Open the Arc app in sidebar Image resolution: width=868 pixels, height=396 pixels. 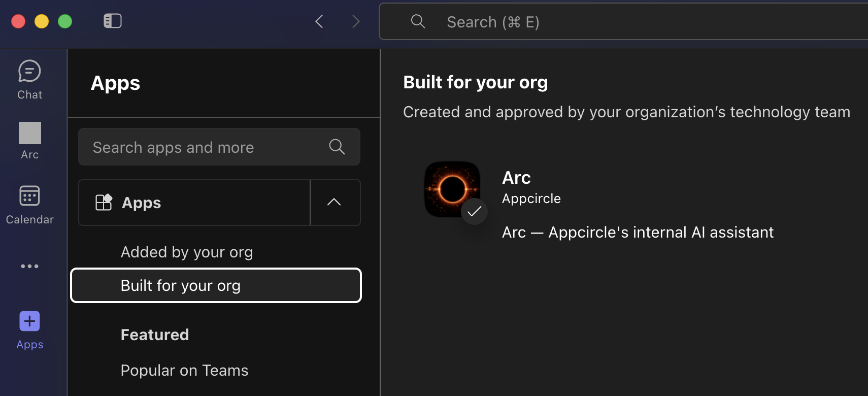29,141
